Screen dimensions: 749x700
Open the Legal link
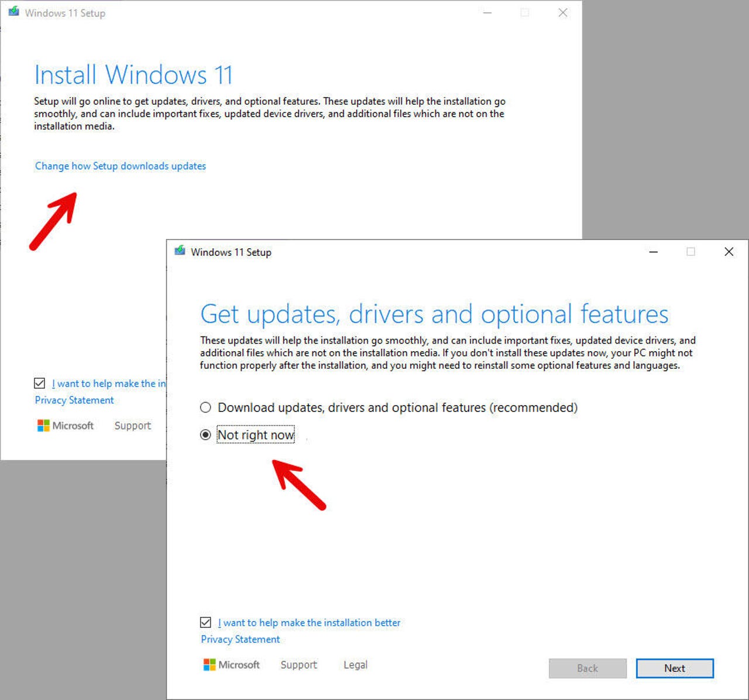pyautogui.click(x=355, y=665)
